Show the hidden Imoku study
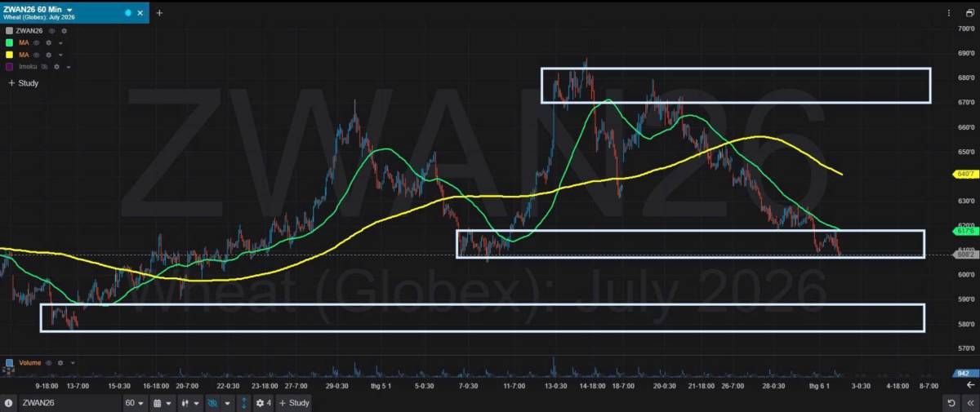The image size is (980, 412). tap(45, 67)
